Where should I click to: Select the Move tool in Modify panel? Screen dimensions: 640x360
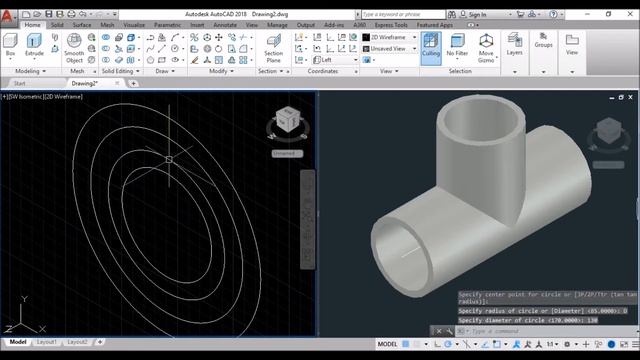click(x=219, y=38)
